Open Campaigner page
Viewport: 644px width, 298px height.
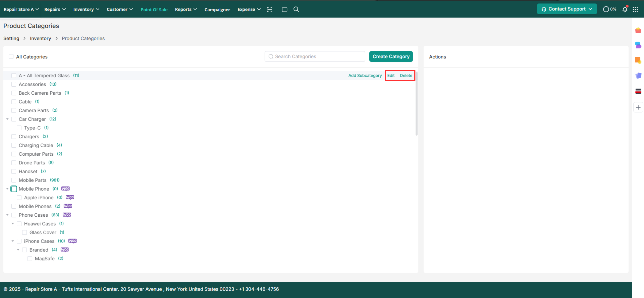217,10
